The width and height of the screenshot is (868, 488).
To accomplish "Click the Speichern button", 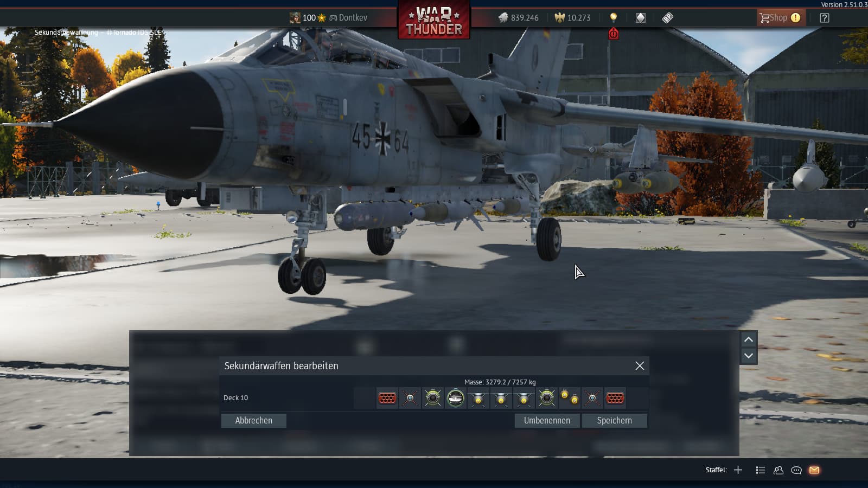I will point(614,420).
